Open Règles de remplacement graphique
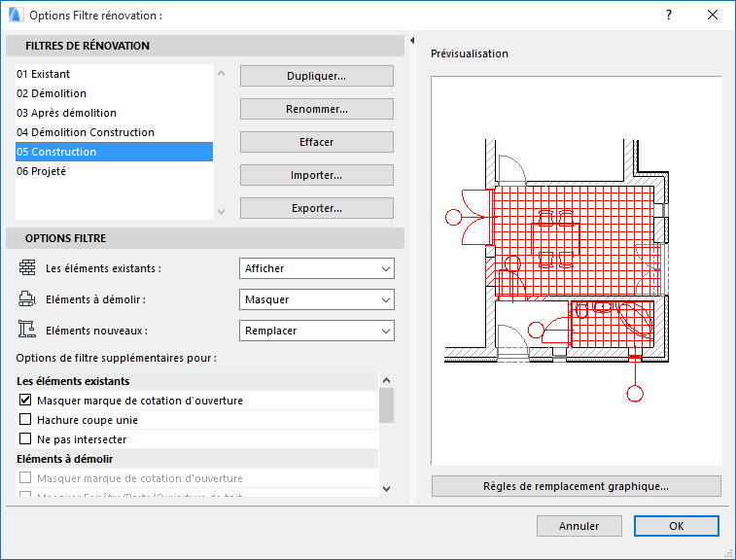The height and width of the screenshot is (560, 736). (x=576, y=486)
